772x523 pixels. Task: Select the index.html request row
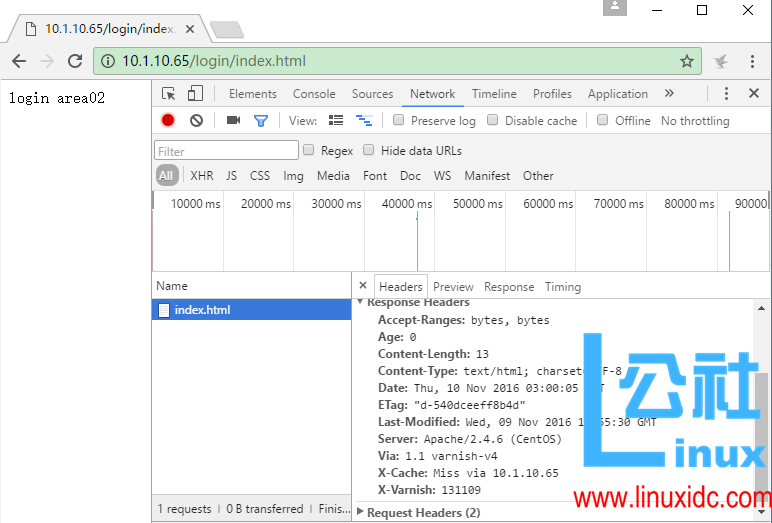(x=252, y=310)
